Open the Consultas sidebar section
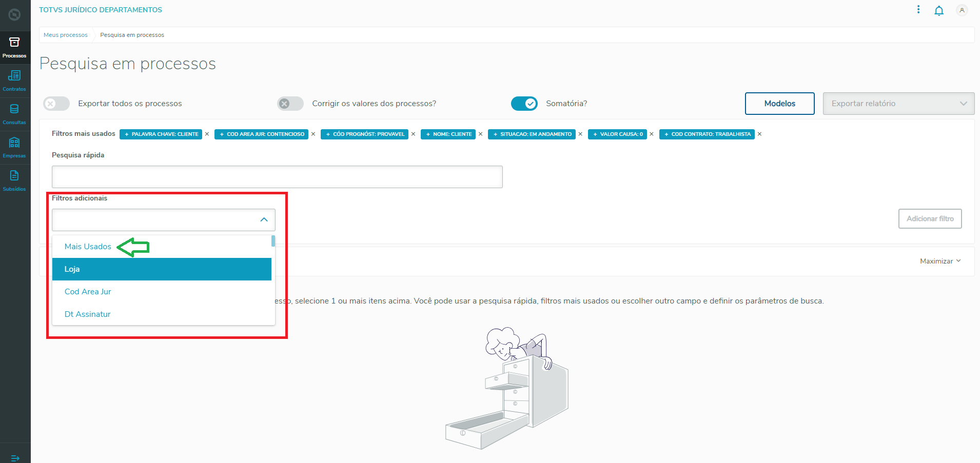The image size is (980, 463). pos(14,114)
